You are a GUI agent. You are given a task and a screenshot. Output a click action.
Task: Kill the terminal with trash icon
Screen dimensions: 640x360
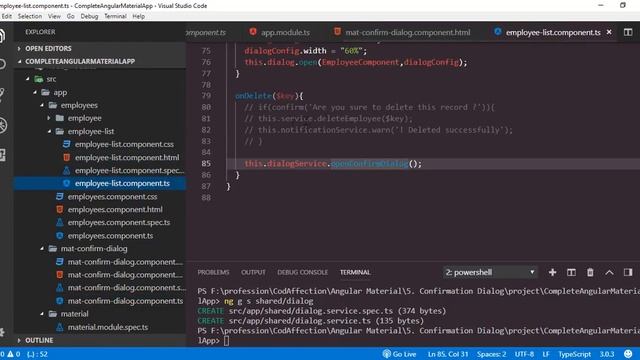pyautogui.click(x=590, y=272)
